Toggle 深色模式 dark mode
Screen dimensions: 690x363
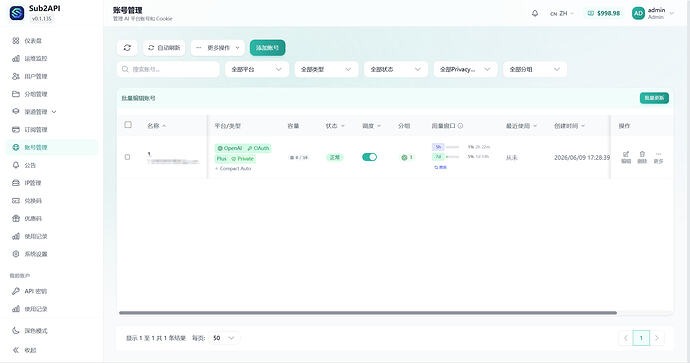pyautogui.click(x=52, y=330)
